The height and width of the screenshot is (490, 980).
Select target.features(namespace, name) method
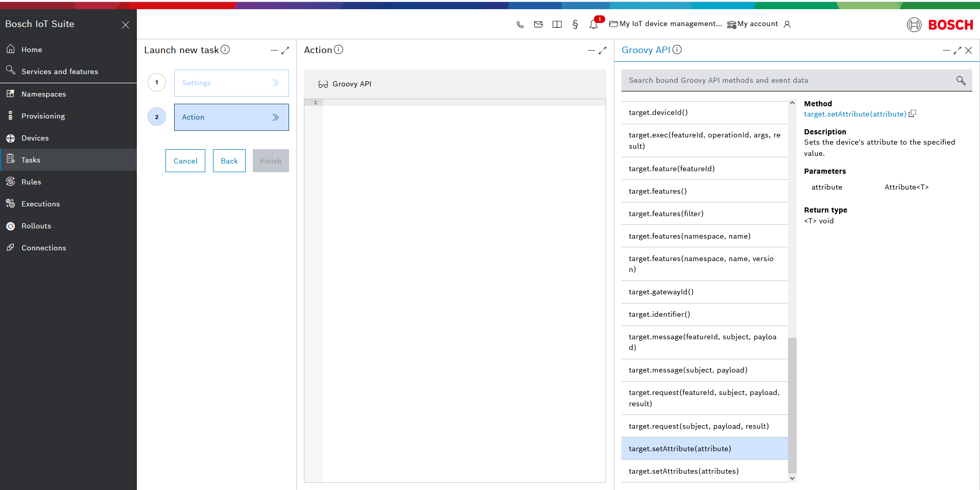[x=705, y=236]
